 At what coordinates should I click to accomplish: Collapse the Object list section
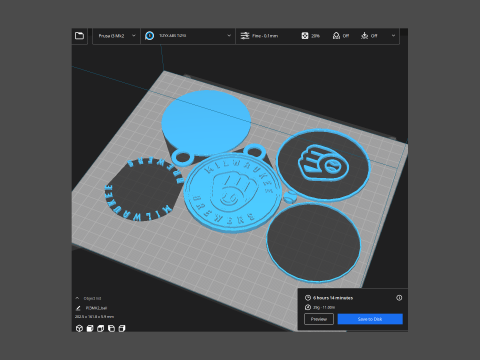pyautogui.click(x=77, y=298)
